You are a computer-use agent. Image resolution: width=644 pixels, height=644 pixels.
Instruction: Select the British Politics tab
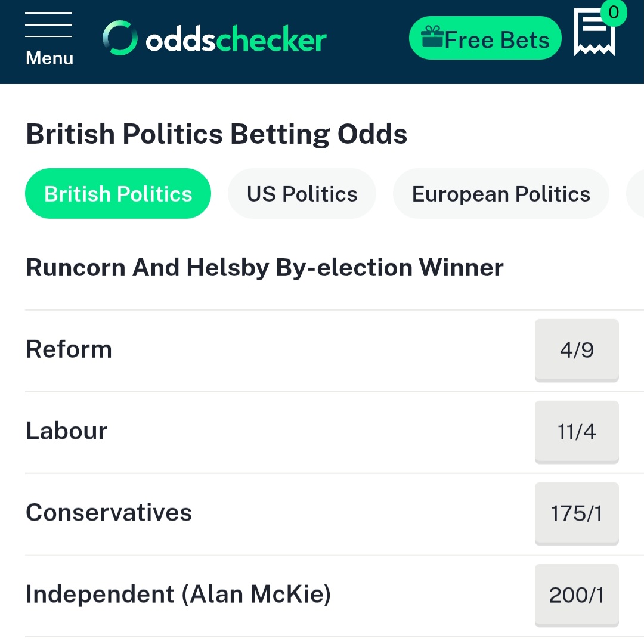coord(118,193)
